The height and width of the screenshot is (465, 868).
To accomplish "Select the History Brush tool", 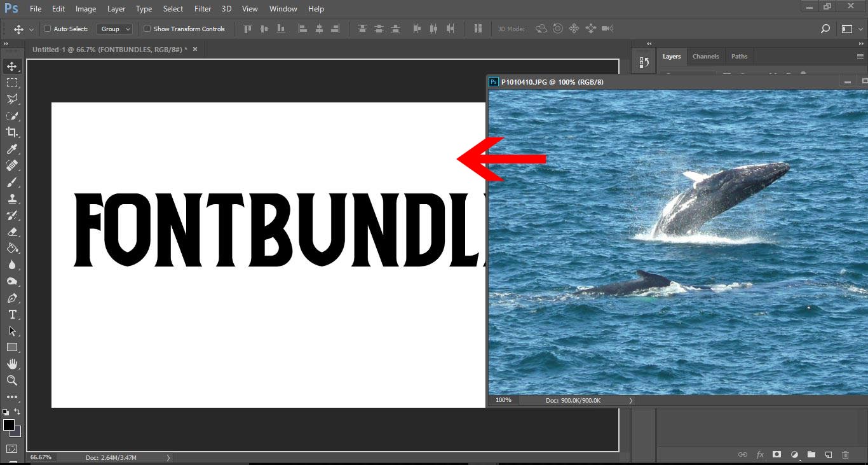I will click(11, 215).
